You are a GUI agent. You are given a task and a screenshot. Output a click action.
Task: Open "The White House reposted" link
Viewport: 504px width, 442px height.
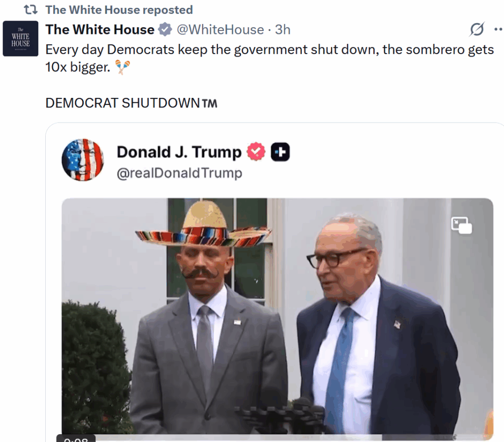119,9
